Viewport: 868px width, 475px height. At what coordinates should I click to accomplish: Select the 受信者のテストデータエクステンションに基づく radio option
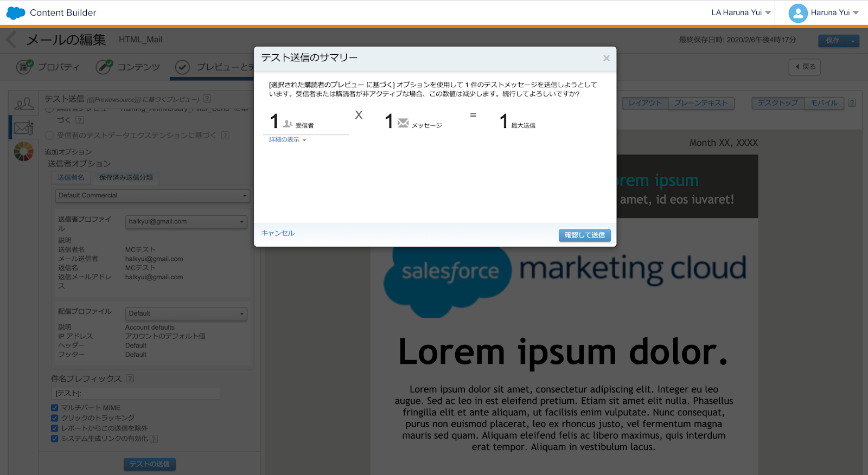pos(49,135)
